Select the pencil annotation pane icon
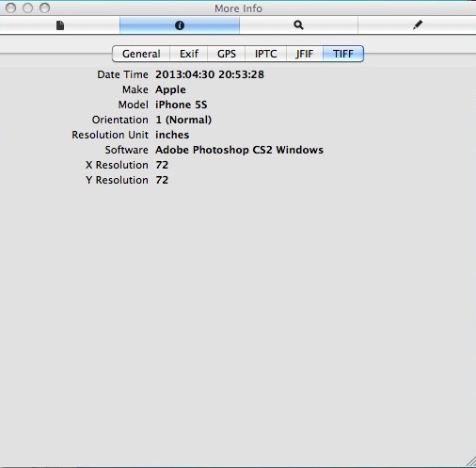Image resolution: width=476 pixels, height=468 pixels. click(418, 24)
